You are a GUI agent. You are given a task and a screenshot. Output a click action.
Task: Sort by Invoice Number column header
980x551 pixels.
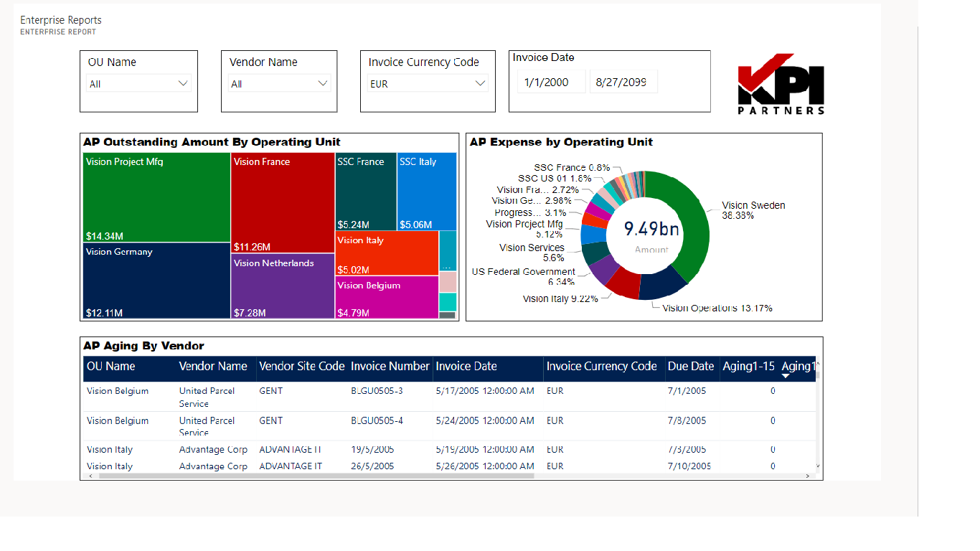[390, 367]
